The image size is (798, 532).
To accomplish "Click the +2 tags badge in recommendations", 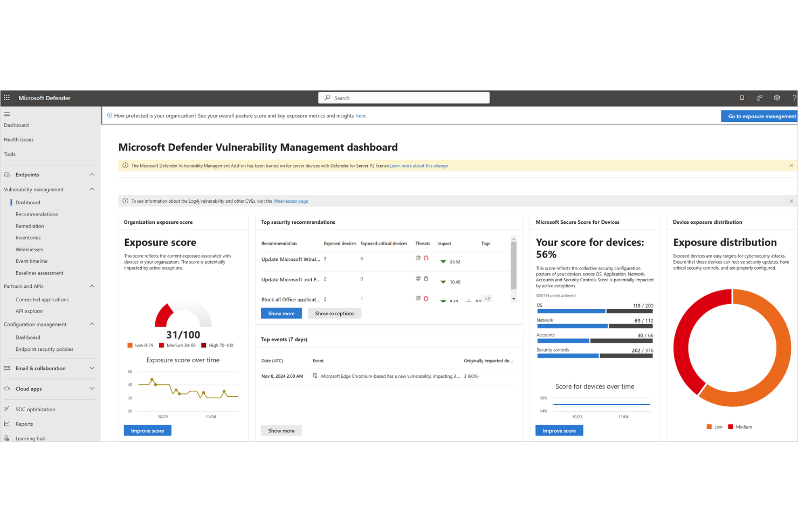I will 487,299.
